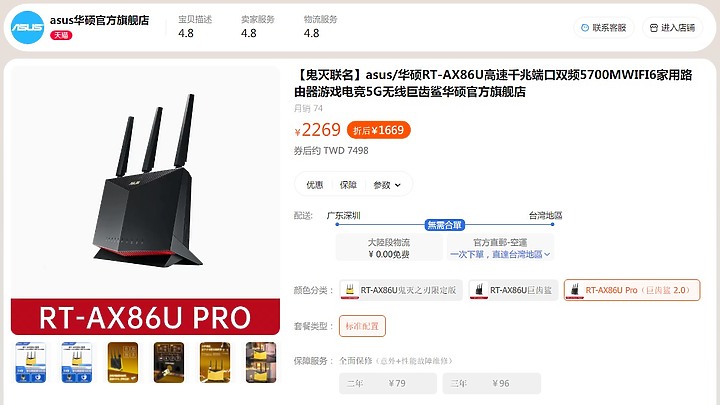Expand the 官方直邮-空运 shipping dropdown arrow
The width and height of the screenshot is (720, 405).
547,254
